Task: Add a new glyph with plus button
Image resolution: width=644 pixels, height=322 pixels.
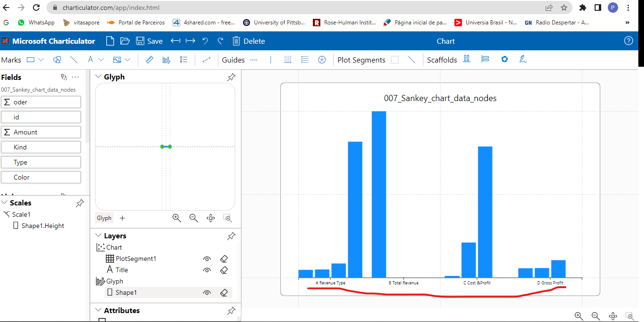Action: pos(122,218)
